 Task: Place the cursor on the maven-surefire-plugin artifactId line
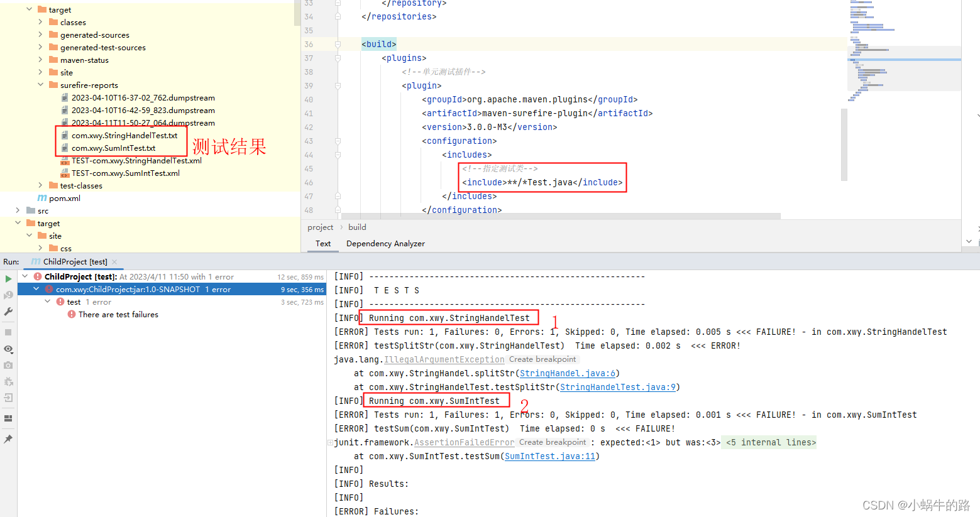(x=537, y=113)
